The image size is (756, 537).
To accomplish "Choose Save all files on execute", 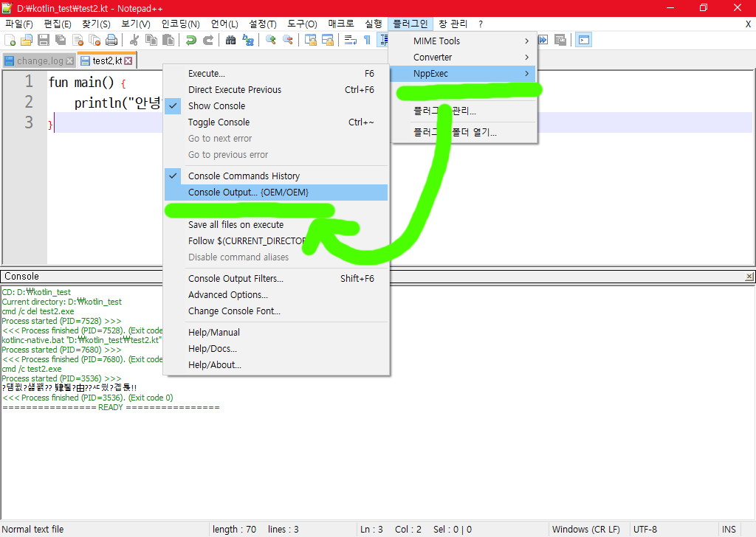I will click(x=276, y=225).
